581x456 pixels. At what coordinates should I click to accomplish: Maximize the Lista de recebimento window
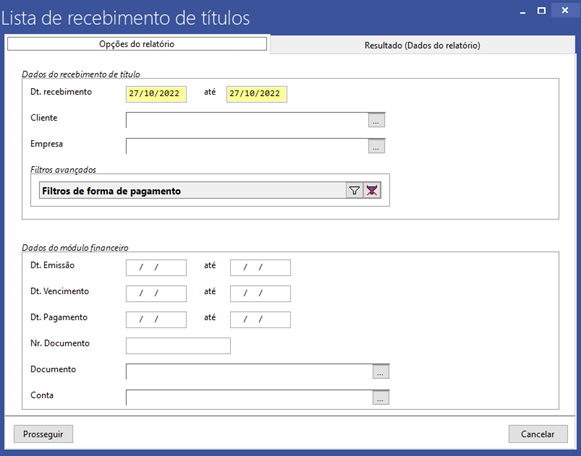pyautogui.click(x=542, y=11)
